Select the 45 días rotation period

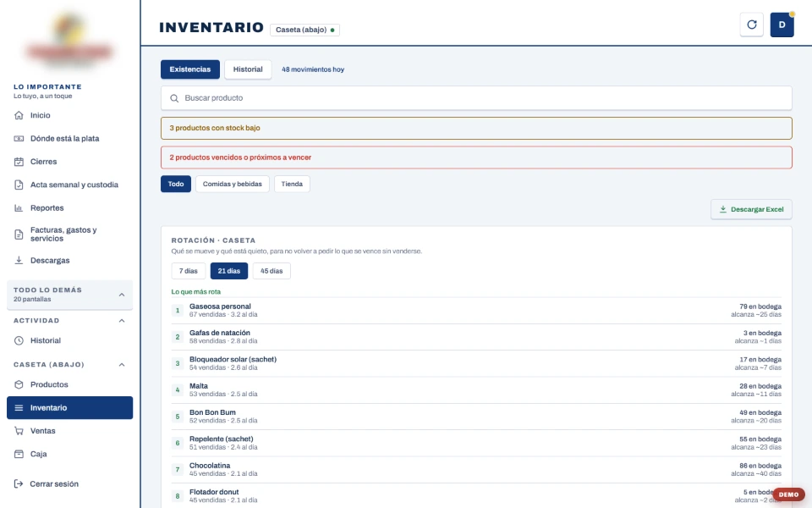click(x=272, y=271)
